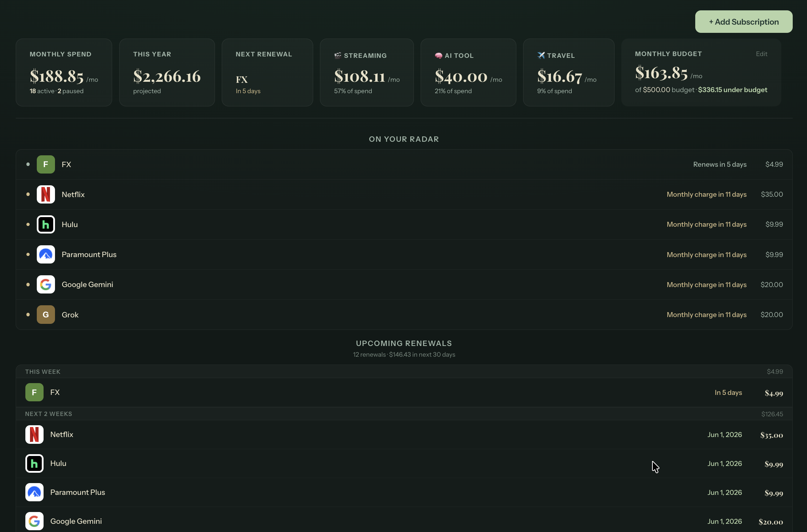Click Hulu 'Monthly charge in 11 days' text
The width and height of the screenshot is (807, 532).
707,225
